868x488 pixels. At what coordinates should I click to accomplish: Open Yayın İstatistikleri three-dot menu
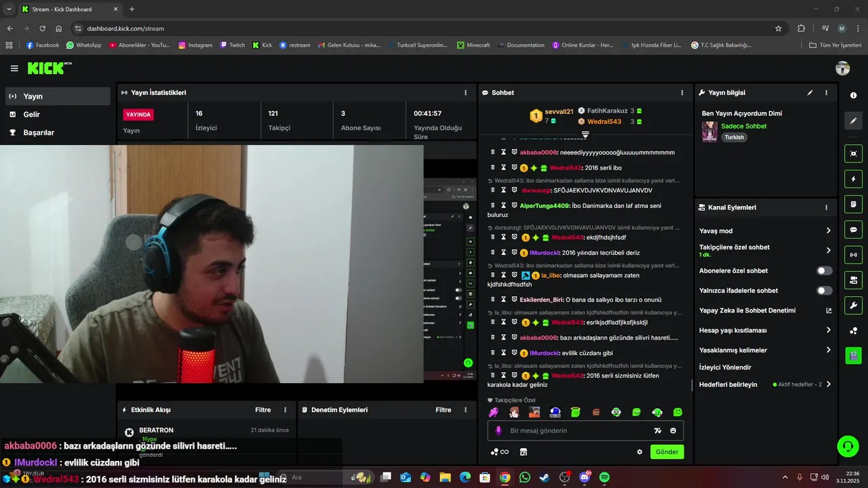click(x=465, y=93)
